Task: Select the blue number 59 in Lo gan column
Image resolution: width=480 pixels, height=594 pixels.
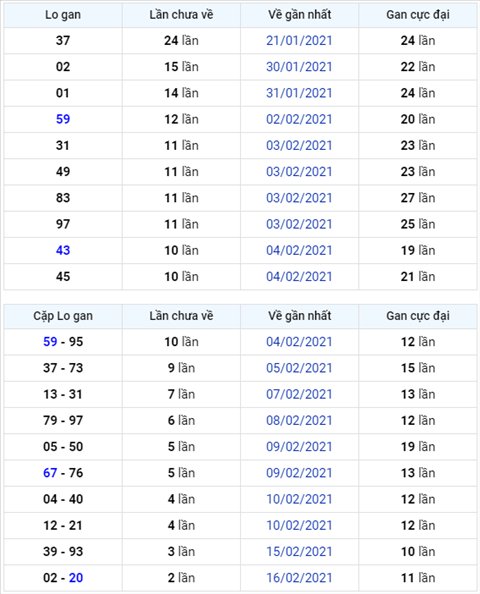Action: 63,119
